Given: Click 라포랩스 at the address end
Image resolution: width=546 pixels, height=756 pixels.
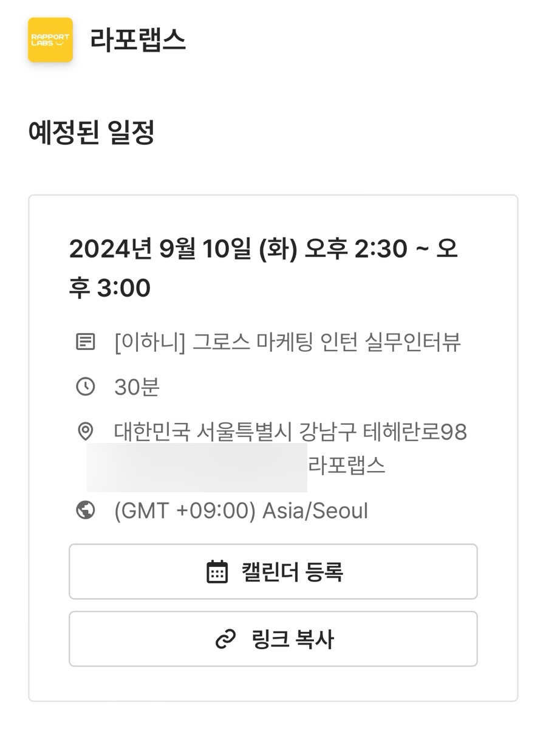Looking at the screenshot, I should coord(347,466).
